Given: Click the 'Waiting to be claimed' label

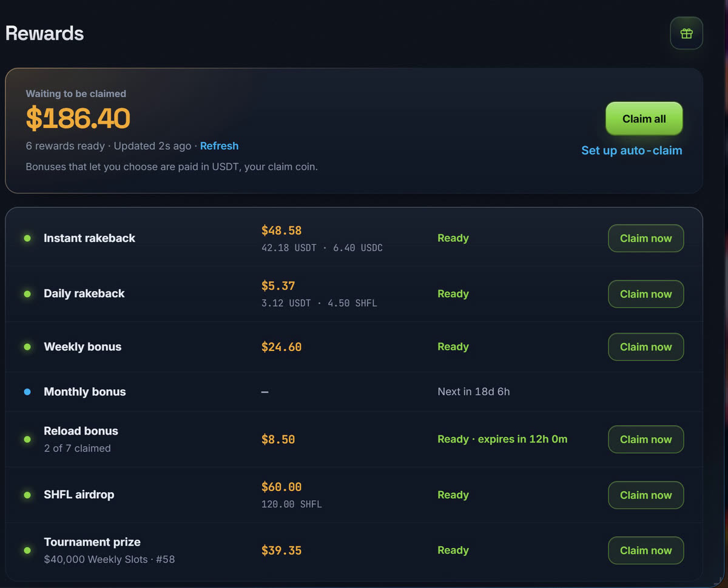Looking at the screenshot, I should [76, 94].
